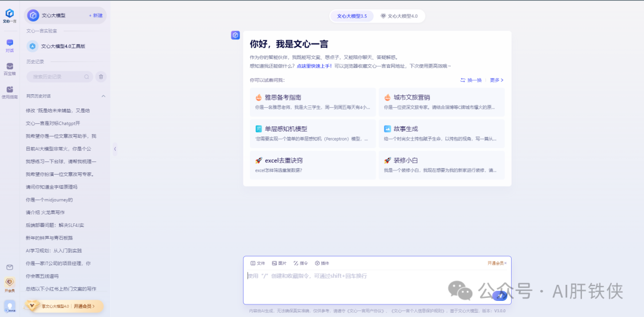Open the 百宝箱 toolbox in the left rail
Screen dimensions: 644x317
pyautogui.click(x=10, y=69)
